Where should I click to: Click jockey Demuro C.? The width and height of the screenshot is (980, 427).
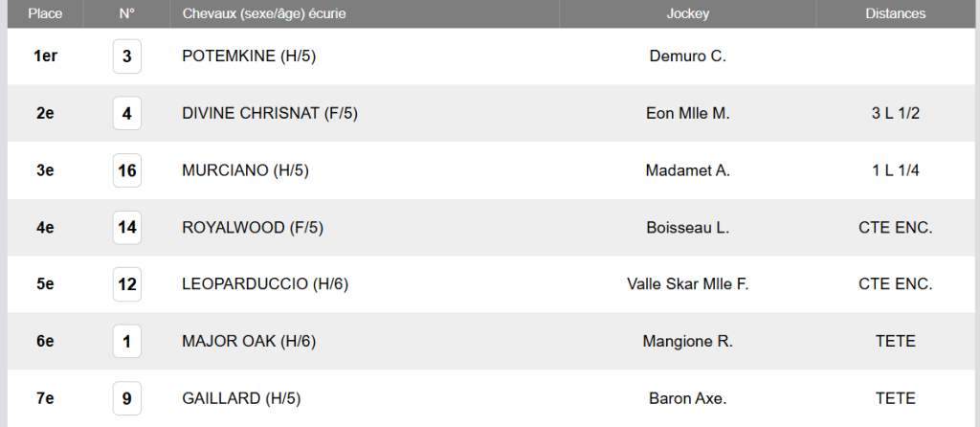pyautogui.click(x=687, y=56)
